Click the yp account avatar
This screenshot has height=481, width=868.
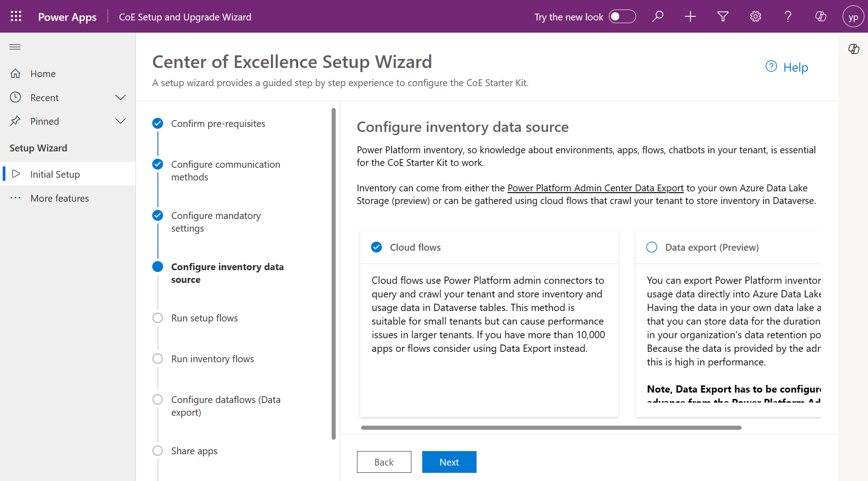(x=854, y=16)
